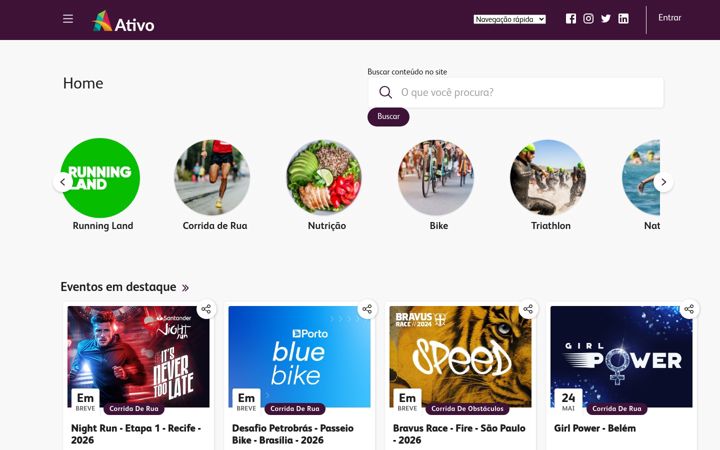This screenshot has height=450, width=720.
Task: Open the Santander Night Run event banner
Action: point(138,357)
